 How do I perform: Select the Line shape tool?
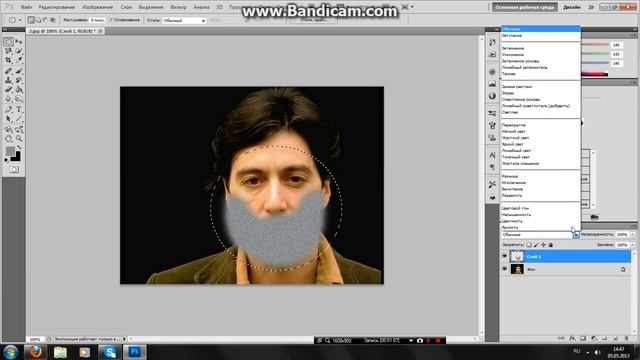[19, 119]
